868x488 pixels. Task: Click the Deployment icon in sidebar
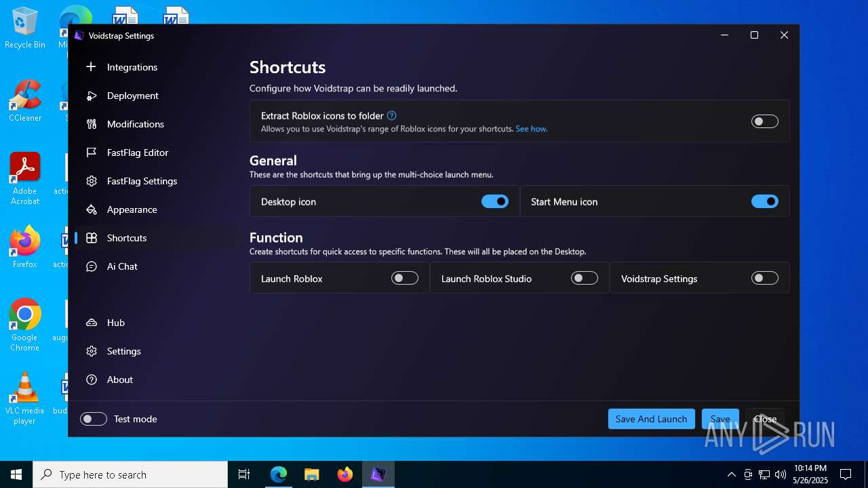click(x=92, y=96)
